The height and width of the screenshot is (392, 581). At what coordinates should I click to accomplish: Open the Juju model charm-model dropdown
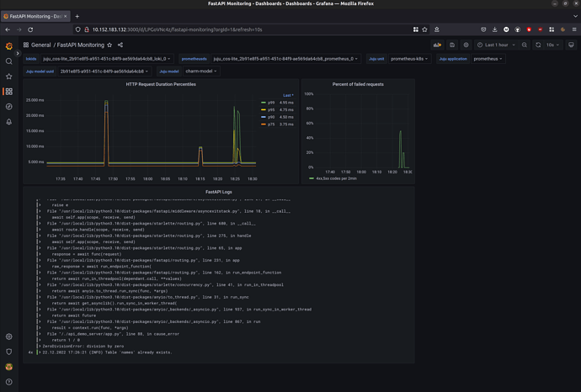coord(201,72)
